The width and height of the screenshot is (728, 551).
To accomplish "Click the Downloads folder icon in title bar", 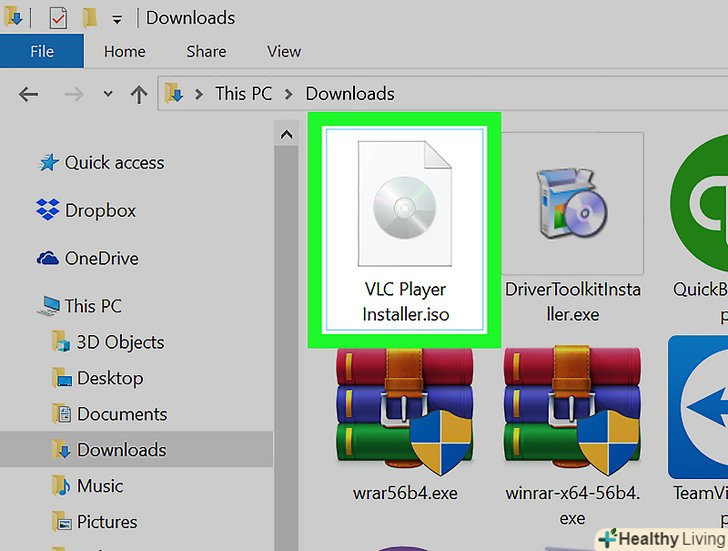I will [13, 18].
